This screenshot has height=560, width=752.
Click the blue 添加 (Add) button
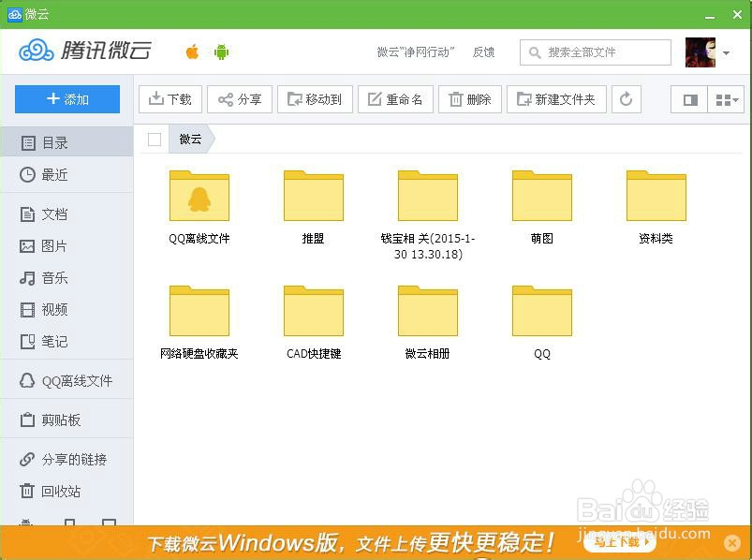[x=66, y=98]
